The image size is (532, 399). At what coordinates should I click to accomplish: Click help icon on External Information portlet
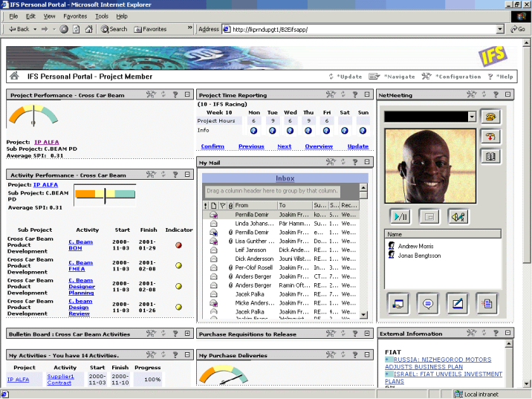pyautogui.click(x=496, y=333)
